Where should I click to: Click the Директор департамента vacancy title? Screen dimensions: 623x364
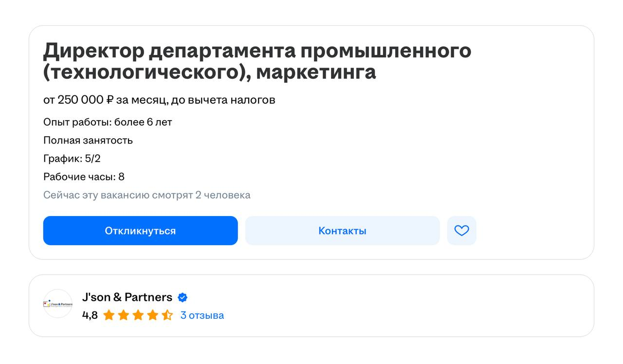pyautogui.click(x=257, y=61)
